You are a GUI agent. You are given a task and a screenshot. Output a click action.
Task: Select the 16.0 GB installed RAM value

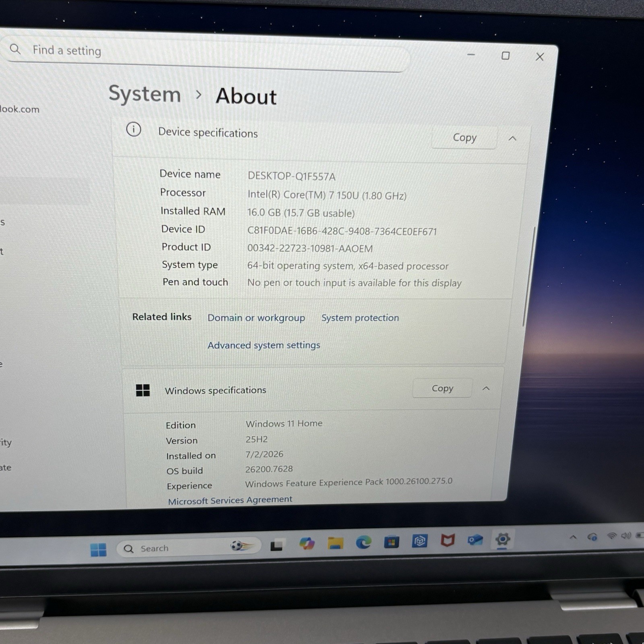pos(301,213)
